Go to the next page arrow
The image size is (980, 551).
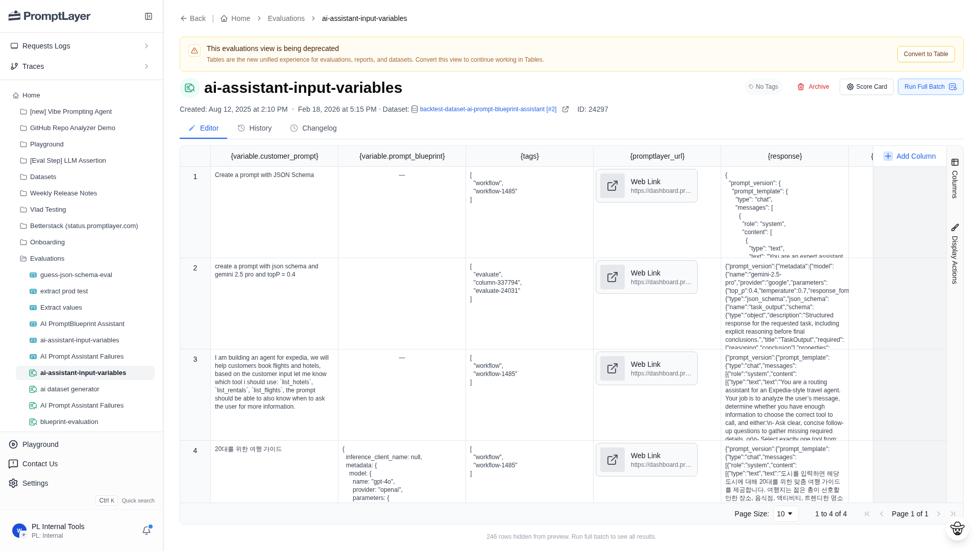point(938,514)
